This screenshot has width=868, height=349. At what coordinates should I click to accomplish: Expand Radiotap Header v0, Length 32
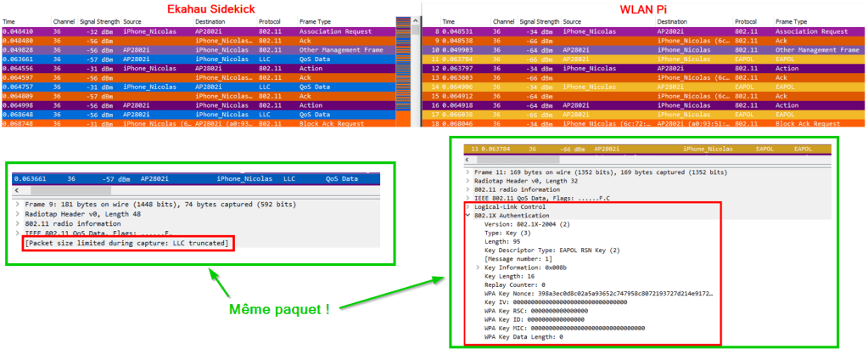468,180
